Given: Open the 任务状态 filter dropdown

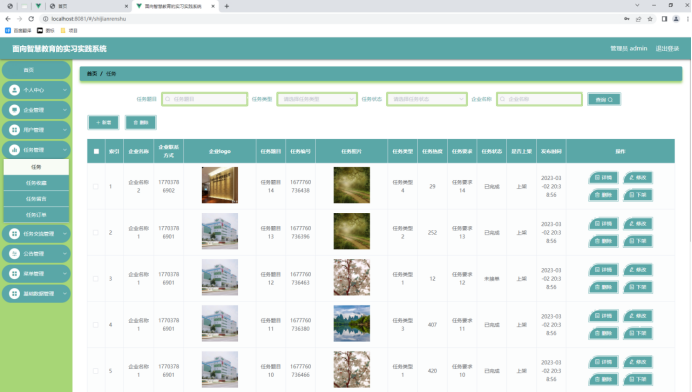Looking at the screenshot, I should click(427, 99).
